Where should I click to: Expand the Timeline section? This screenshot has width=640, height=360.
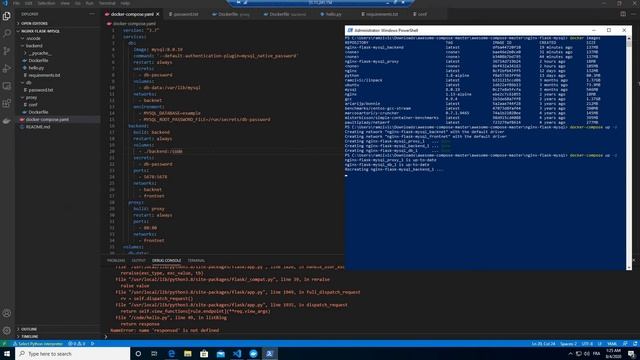point(30,336)
